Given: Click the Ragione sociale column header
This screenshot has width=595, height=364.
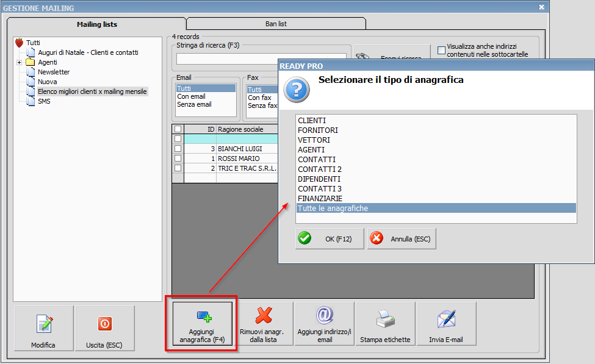Looking at the screenshot, I should coord(247,129).
